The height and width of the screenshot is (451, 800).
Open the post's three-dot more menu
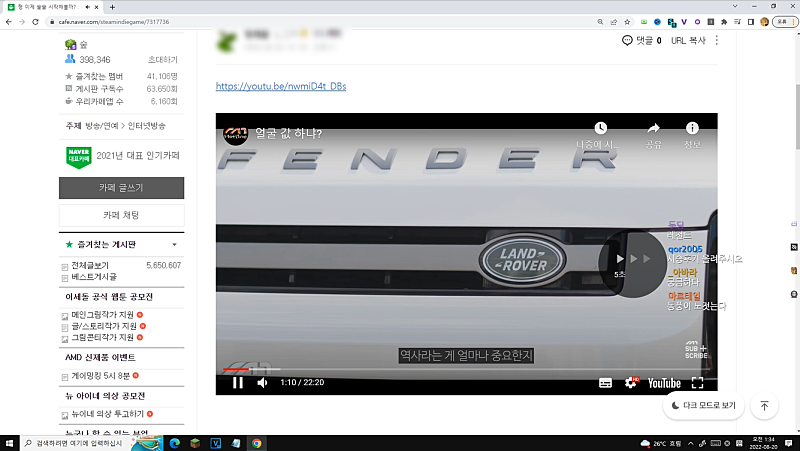[717, 40]
